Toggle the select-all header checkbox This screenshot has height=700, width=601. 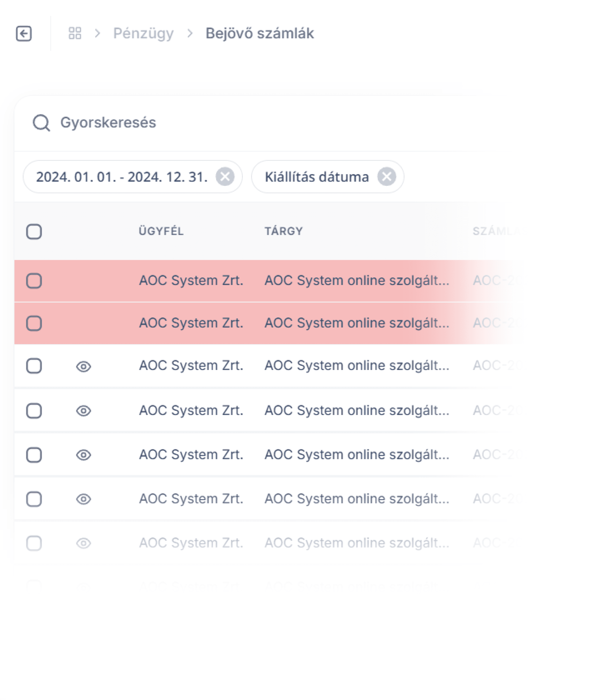[34, 231]
